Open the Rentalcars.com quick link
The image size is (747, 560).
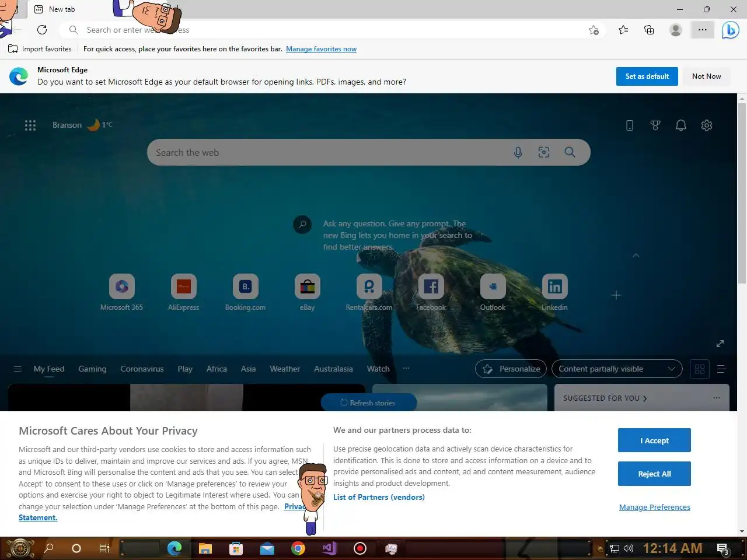coord(369,292)
